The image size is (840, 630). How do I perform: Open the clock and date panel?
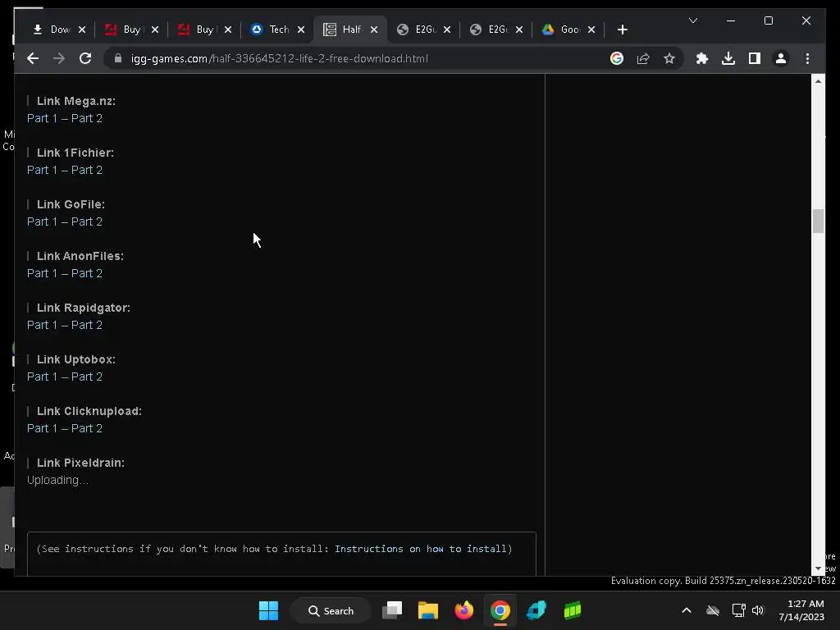(x=801, y=610)
